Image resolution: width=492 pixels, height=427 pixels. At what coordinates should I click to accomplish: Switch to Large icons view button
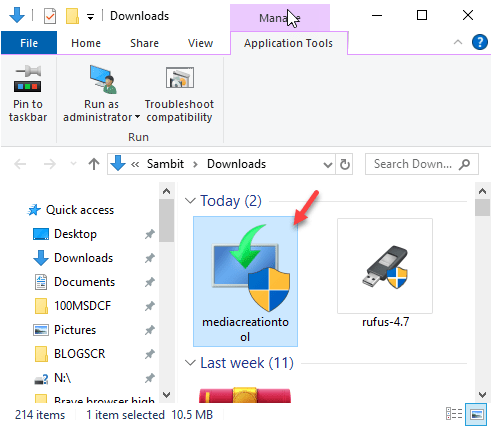point(477,414)
